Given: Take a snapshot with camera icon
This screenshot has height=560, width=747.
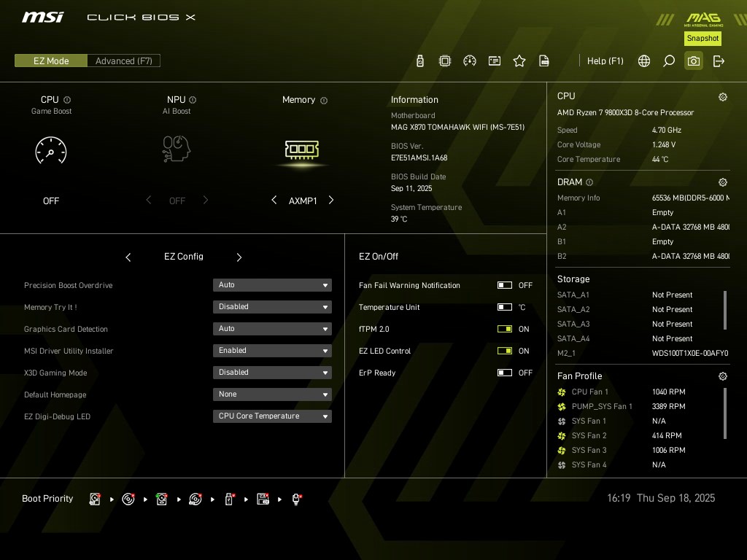Looking at the screenshot, I should pyautogui.click(x=694, y=61).
